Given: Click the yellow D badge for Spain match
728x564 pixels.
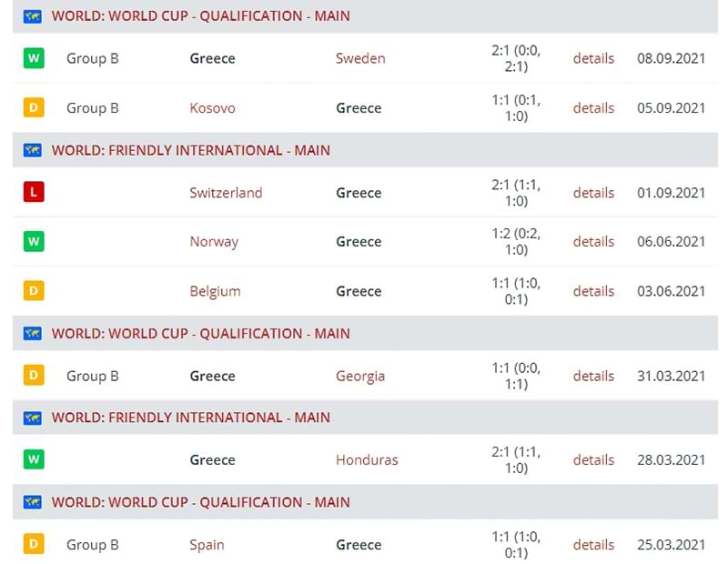Looking at the screenshot, I should tap(34, 544).
